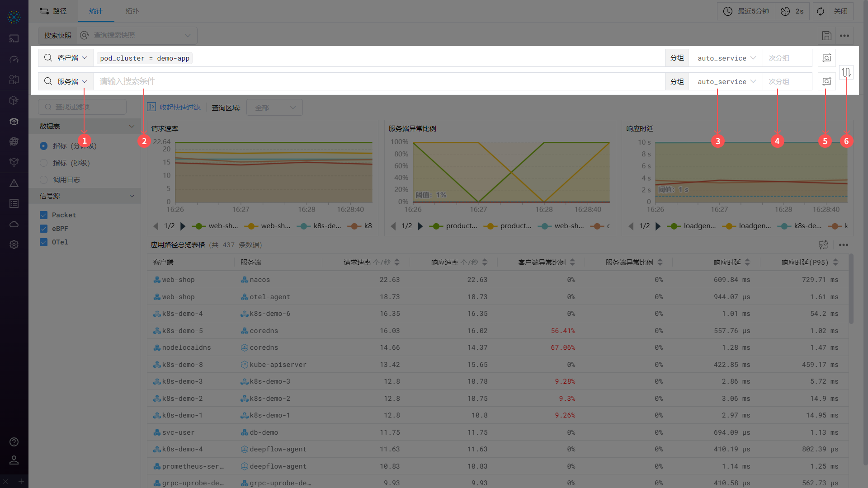
Task: Click the refresh icon in top bar
Action: 821,11
